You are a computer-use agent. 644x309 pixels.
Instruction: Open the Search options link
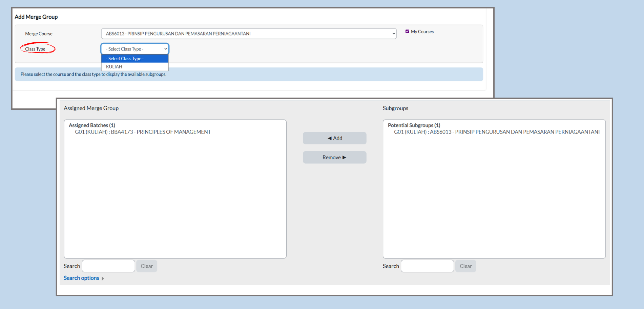coord(81,278)
